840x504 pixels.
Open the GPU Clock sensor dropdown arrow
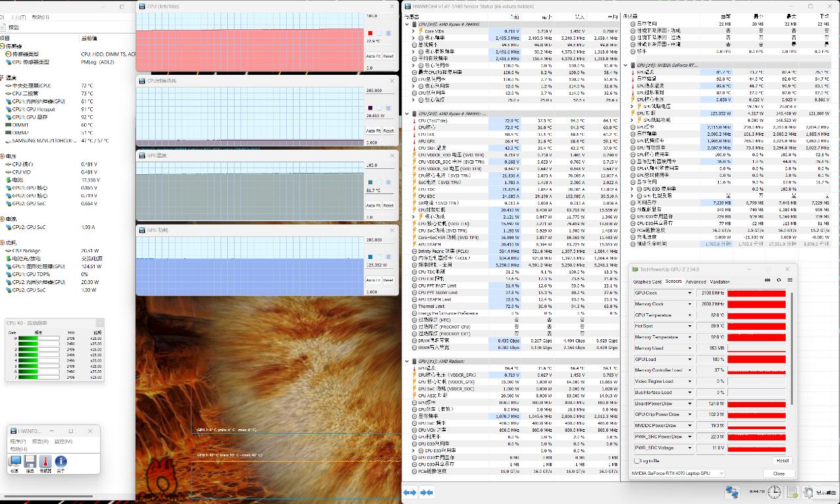690,293
